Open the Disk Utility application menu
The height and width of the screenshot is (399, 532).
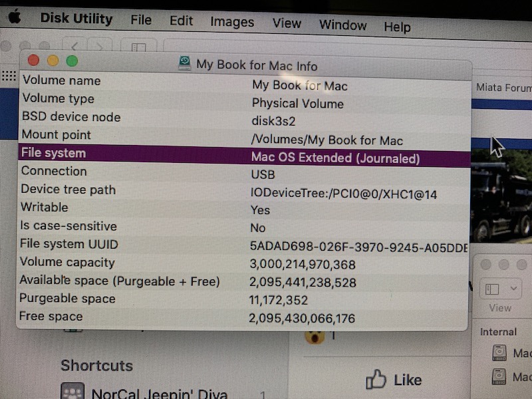coord(76,19)
